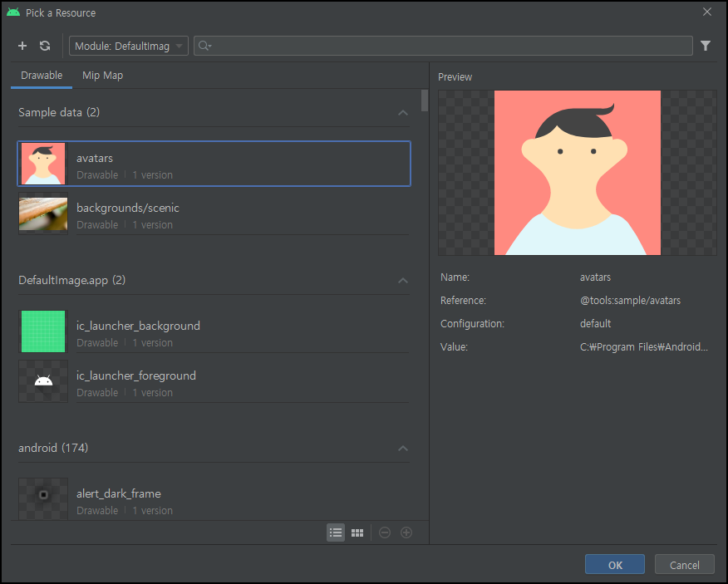This screenshot has width=728, height=584.
Task: Switch to the Mip Map tab
Action: click(x=102, y=76)
